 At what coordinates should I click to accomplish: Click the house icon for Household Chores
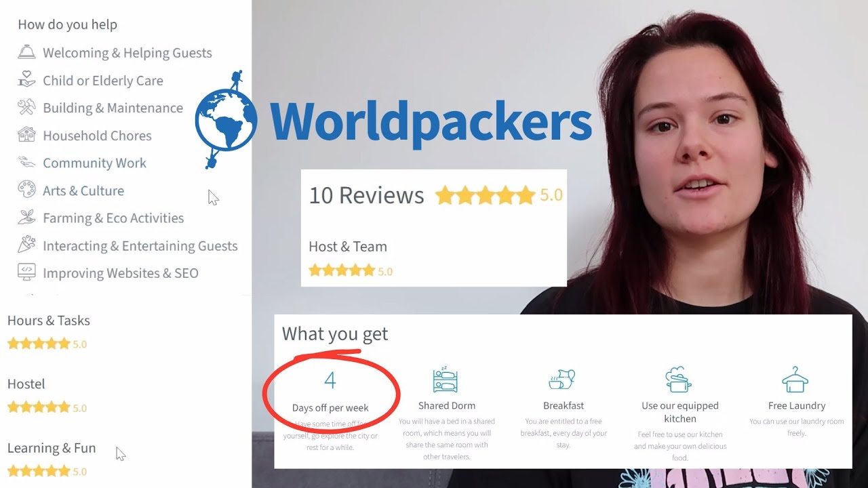26,135
